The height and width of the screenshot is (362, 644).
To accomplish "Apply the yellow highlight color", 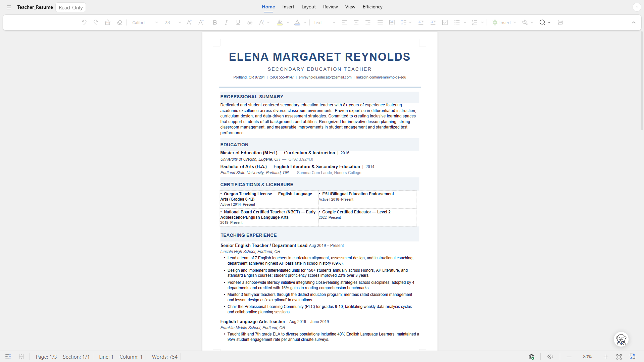I will (280, 22).
